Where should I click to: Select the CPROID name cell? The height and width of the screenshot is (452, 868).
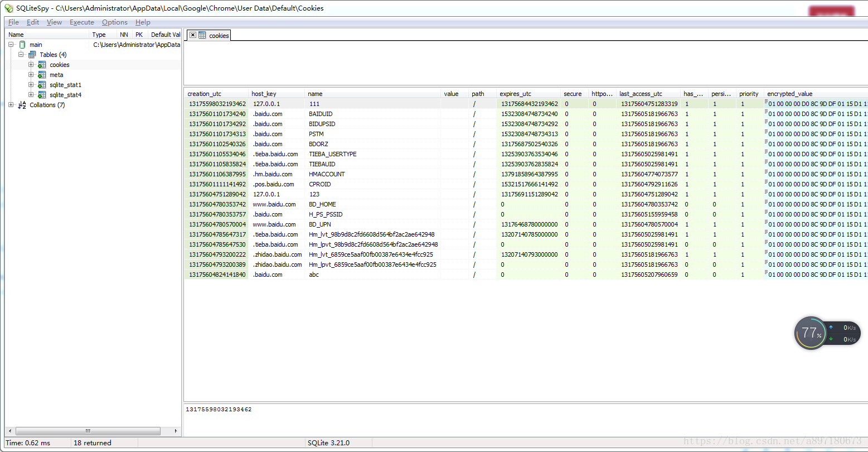[373, 184]
